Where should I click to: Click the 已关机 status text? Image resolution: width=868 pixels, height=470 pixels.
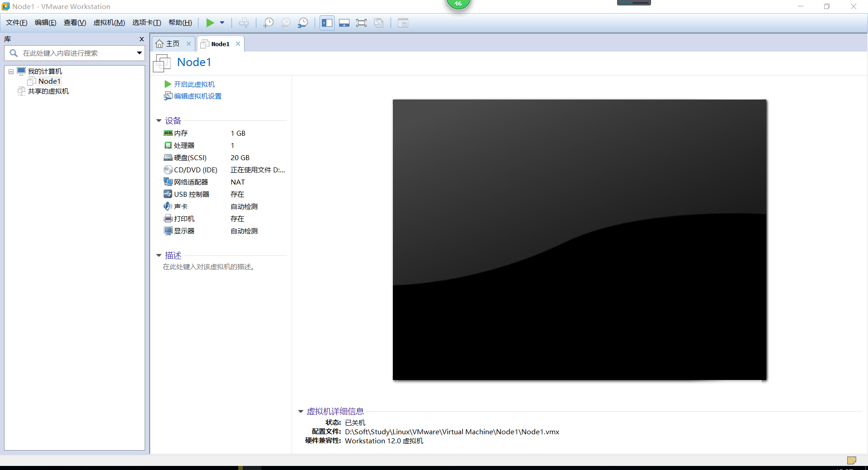click(355, 423)
